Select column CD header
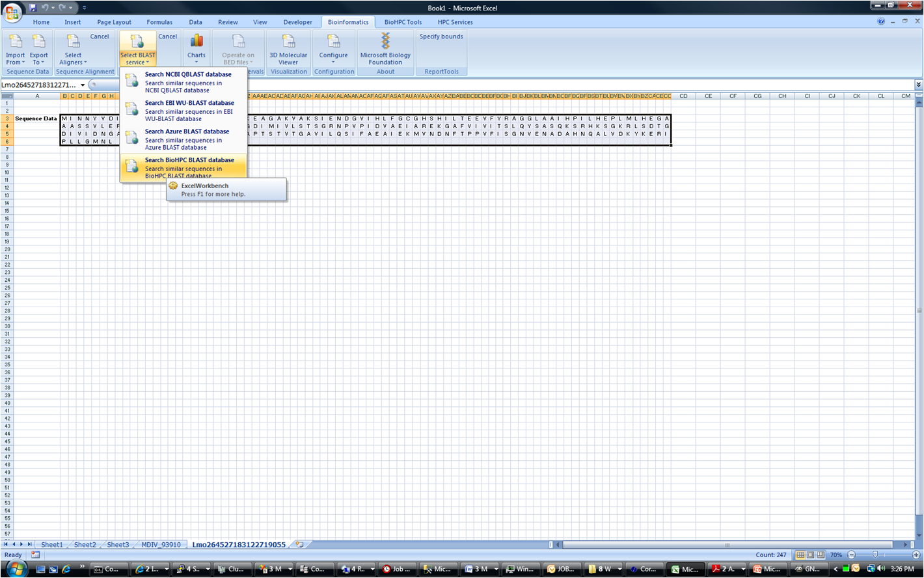Viewport: 924px width, 578px height. tap(684, 96)
